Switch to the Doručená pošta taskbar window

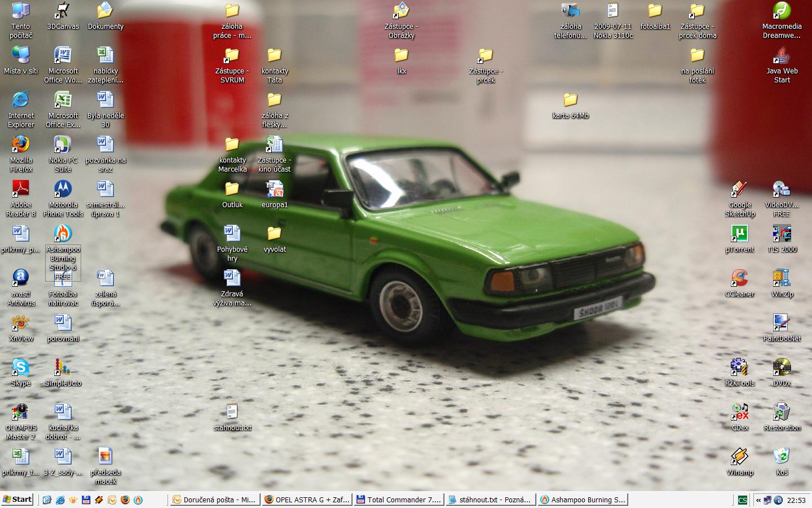point(214,500)
